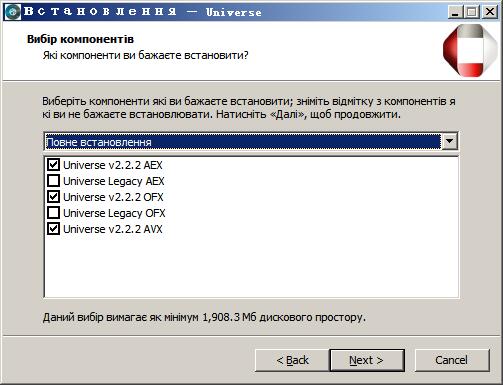This screenshot has height=385, width=503.
Task: Click the Next button
Action: click(x=367, y=360)
